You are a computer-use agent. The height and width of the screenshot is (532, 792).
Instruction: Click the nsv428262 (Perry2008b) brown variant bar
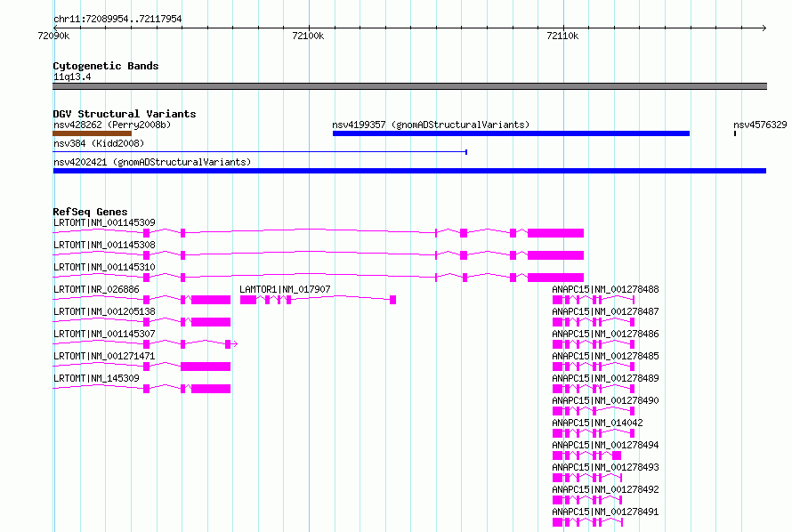[x=92, y=133]
